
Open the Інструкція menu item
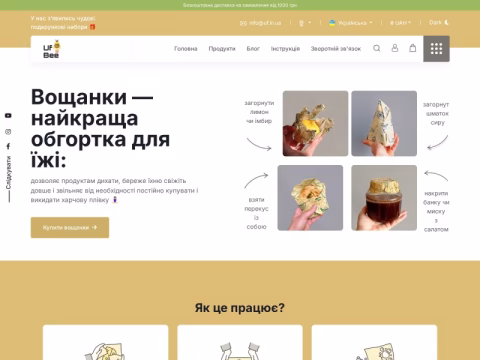pos(285,49)
